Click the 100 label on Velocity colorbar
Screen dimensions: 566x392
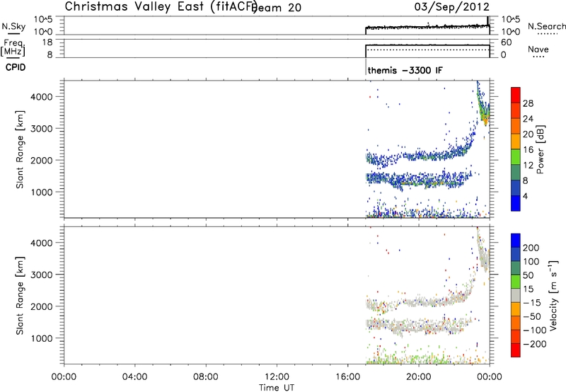click(531, 262)
